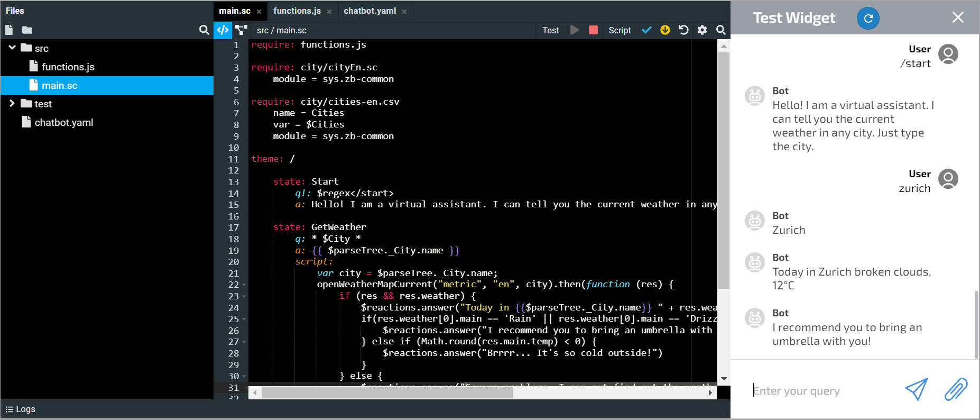Open editor settings gear icon
The height and width of the screenshot is (420, 980).
click(702, 30)
